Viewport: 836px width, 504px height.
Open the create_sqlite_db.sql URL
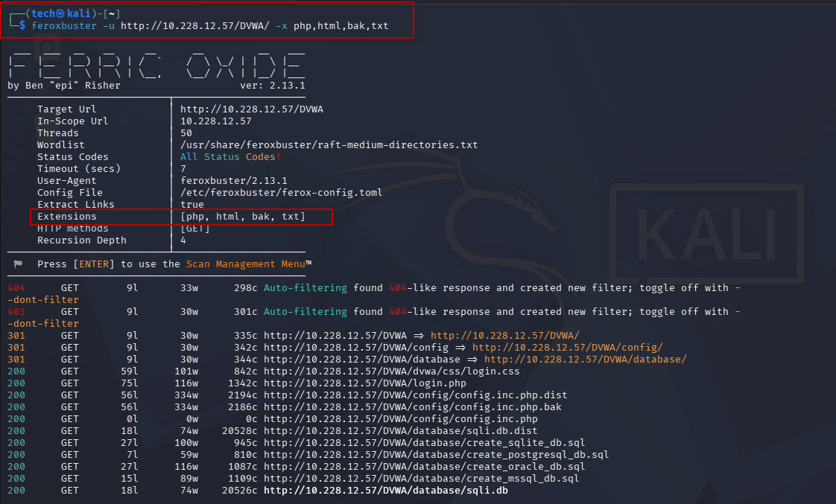pos(425,443)
